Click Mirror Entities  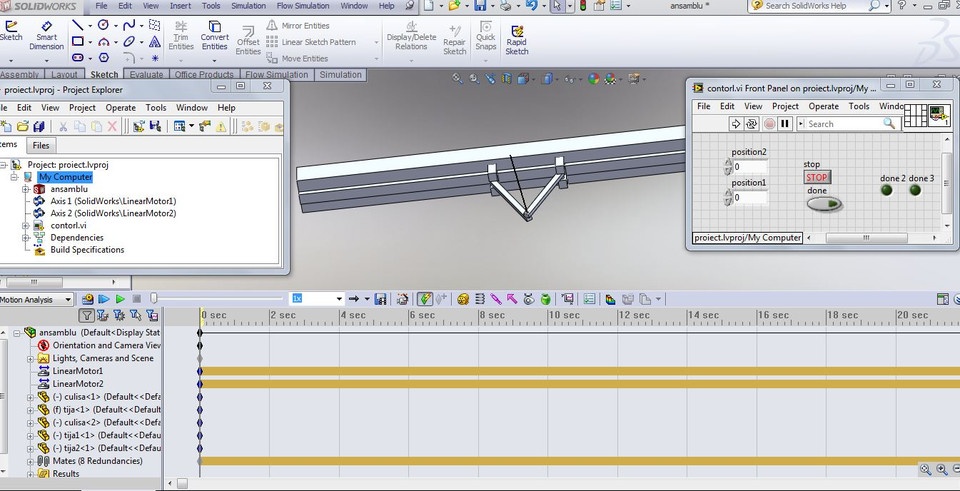tap(298, 26)
